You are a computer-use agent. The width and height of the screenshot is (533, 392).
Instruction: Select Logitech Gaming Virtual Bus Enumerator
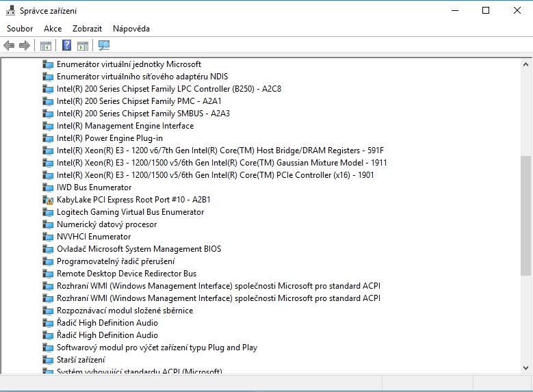pyautogui.click(x=130, y=212)
